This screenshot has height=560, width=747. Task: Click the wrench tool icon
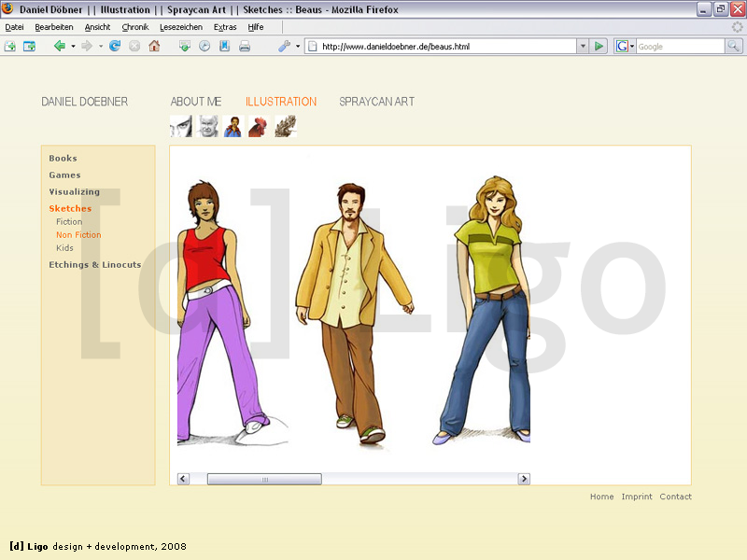pyautogui.click(x=285, y=46)
